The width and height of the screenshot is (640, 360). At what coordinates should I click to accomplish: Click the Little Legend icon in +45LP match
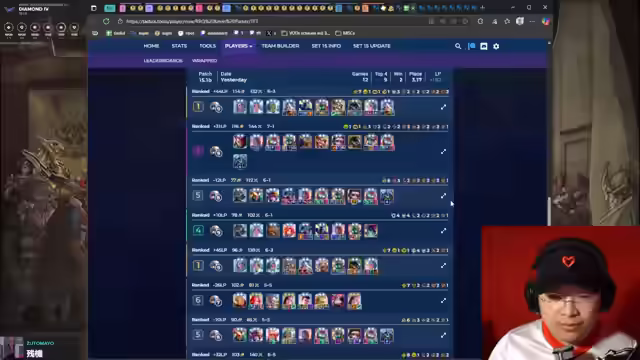[216, 266]
